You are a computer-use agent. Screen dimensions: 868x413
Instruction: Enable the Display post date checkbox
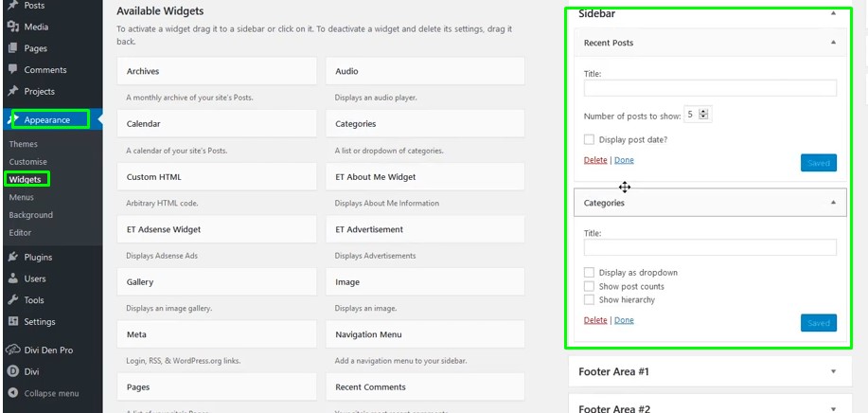coord(589,139)
